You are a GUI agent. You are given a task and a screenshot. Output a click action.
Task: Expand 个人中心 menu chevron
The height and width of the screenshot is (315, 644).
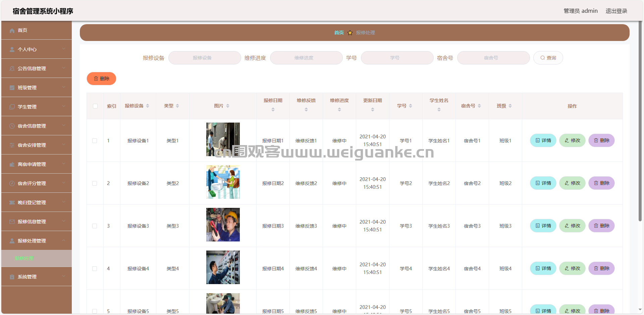tap(64, 49)
